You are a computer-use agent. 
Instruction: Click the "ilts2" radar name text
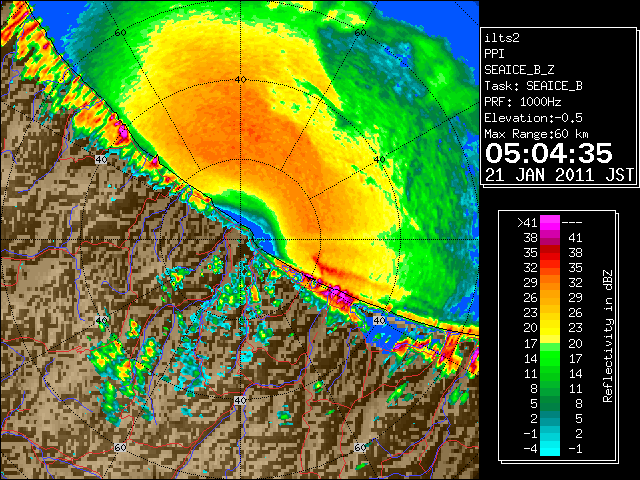point(502,38)
